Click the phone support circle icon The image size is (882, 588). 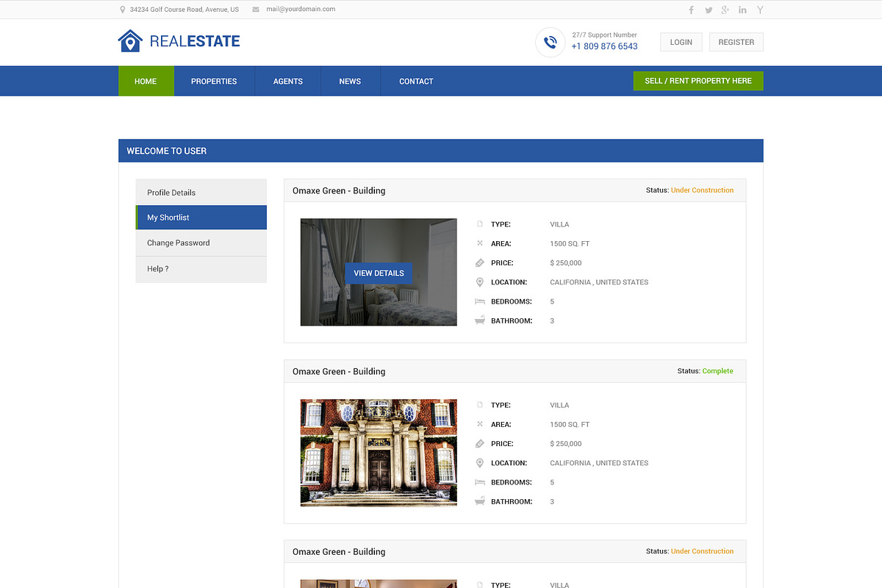coord(550,43)
